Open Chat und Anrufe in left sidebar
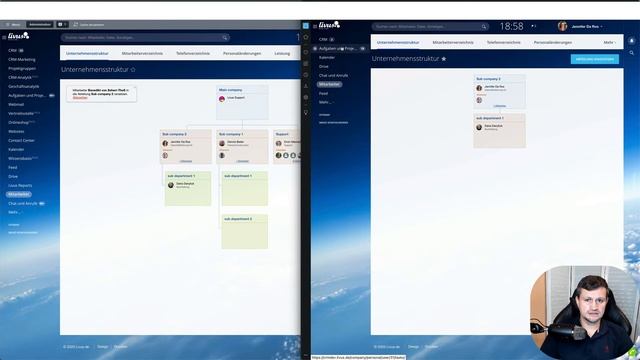640x360 pixels. point(23,203)
